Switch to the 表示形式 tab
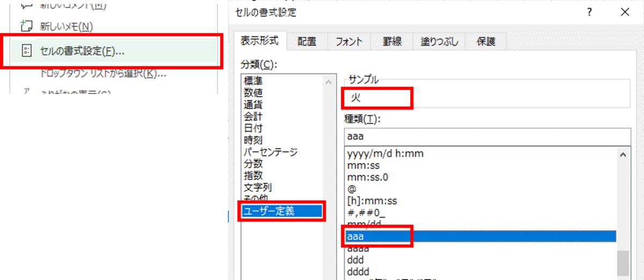 [x=259, y=41]
